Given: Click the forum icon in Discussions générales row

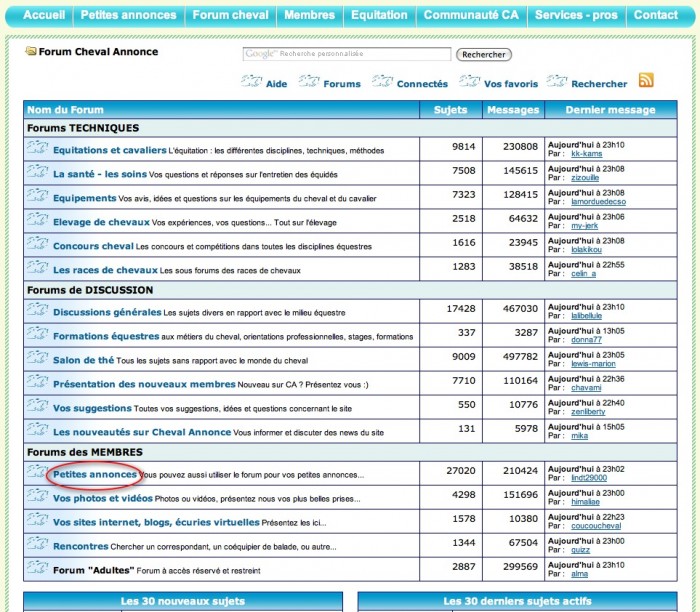Looking at the screenshot, I should 37,309.
